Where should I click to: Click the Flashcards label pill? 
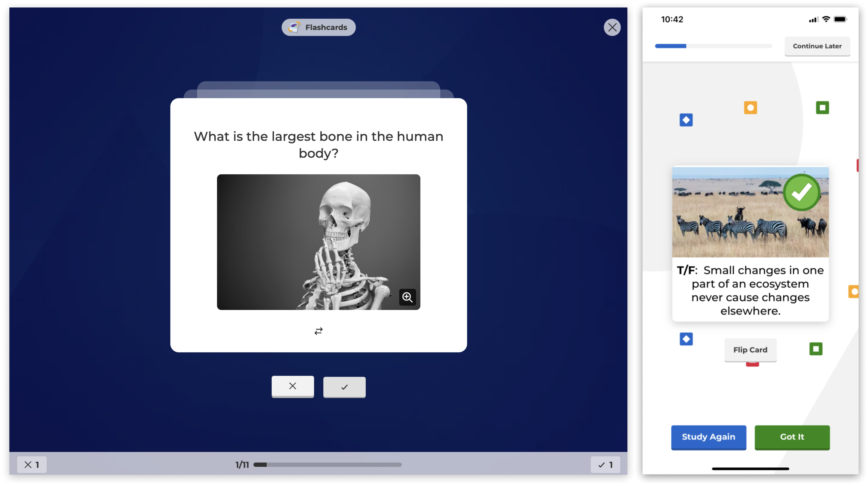pyautogui.click(x=318, y=27)
